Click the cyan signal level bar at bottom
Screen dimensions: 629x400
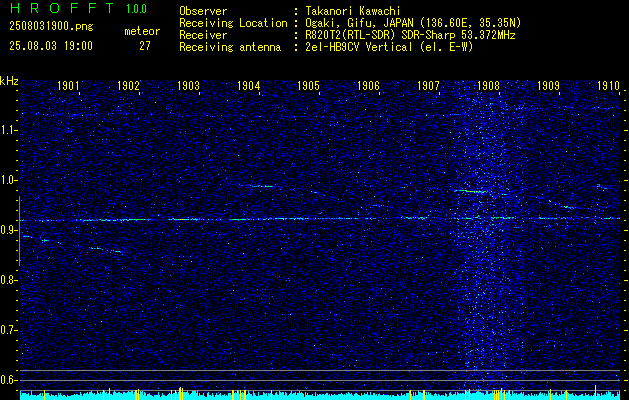point(320,396)
